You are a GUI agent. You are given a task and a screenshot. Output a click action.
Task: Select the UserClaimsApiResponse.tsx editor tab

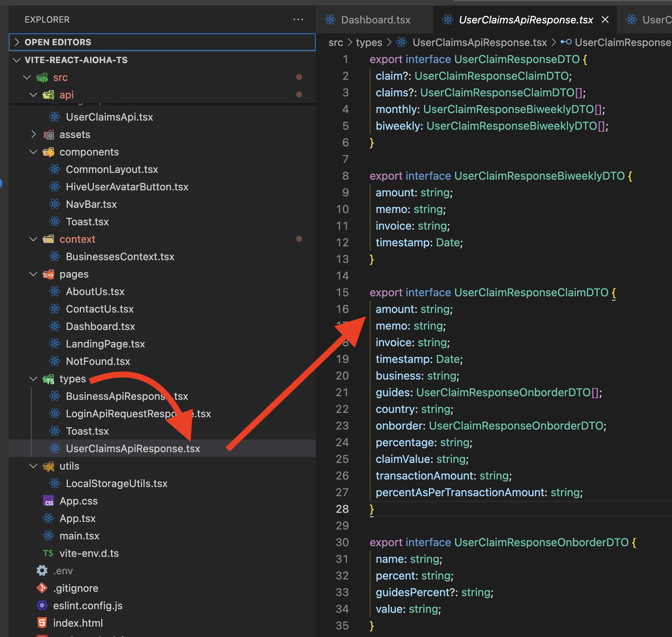(525, 20)
